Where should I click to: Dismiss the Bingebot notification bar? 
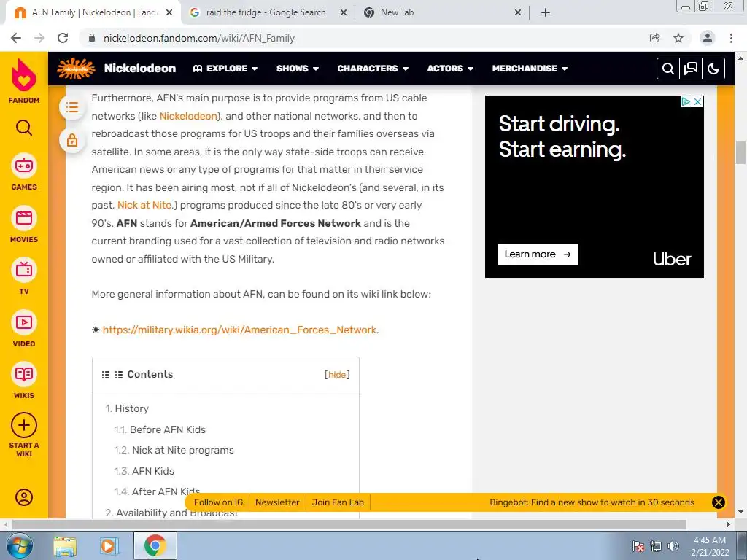(719, 502)
